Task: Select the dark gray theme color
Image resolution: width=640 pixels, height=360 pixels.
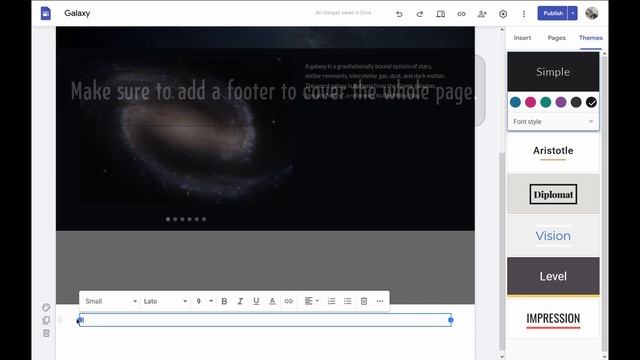Action: pos(576,102)
